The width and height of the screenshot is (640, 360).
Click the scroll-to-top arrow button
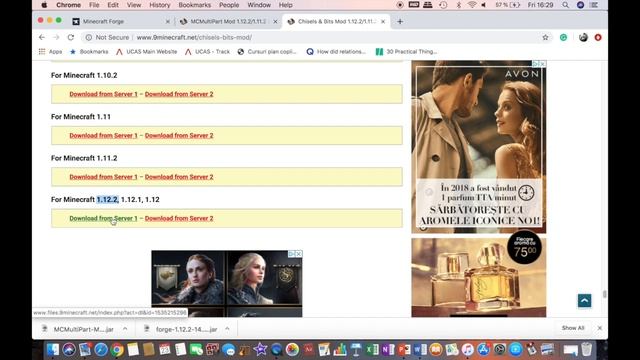pos(584,301)
